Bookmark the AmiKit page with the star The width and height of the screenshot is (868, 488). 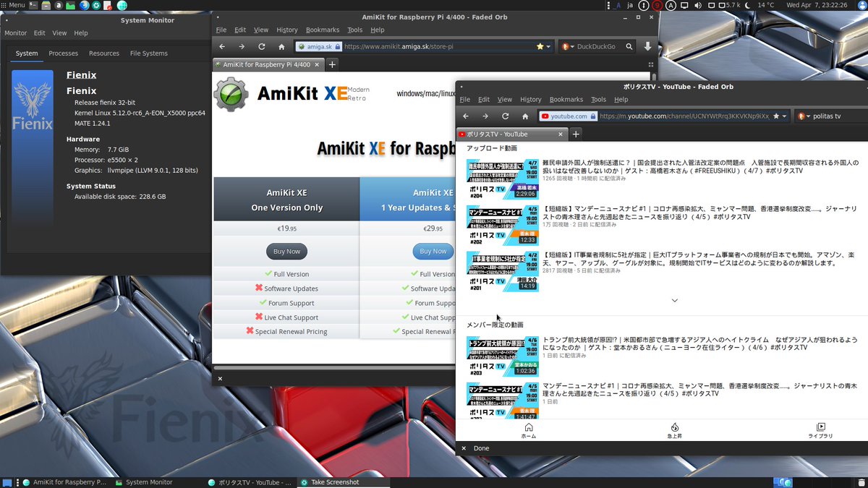[x=540, y=46]
